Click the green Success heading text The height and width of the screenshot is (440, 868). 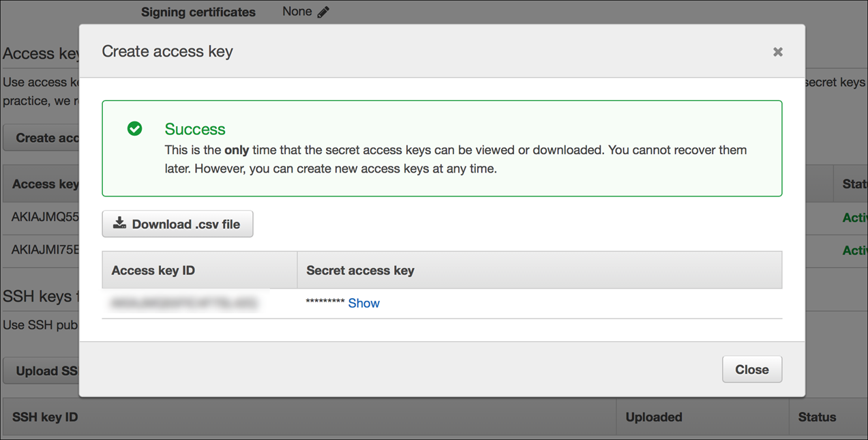(195, 129)
